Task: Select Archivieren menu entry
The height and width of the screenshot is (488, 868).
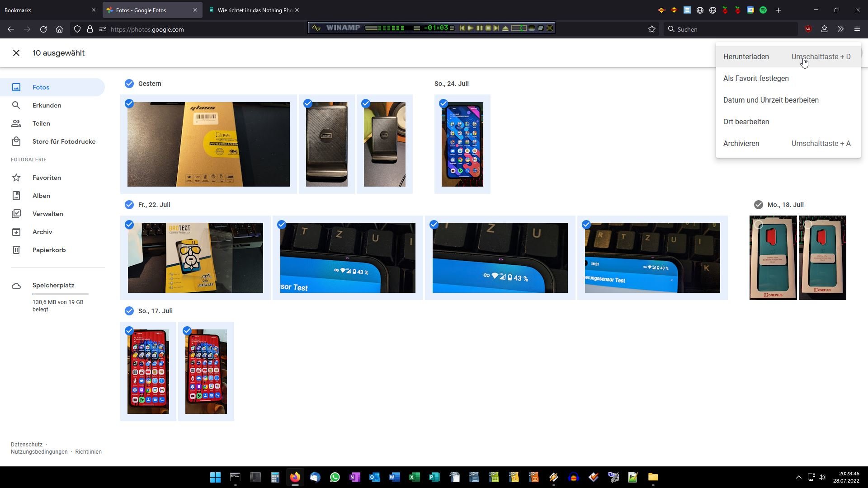Action: coord(741,144)
